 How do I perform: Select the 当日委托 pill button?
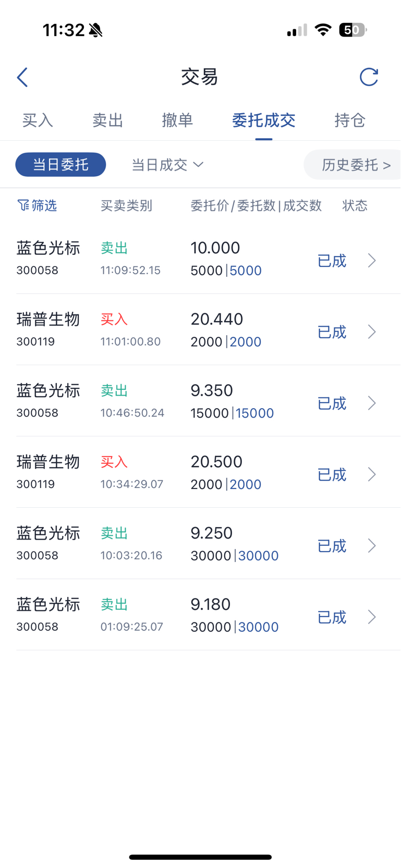click(60, 165)
